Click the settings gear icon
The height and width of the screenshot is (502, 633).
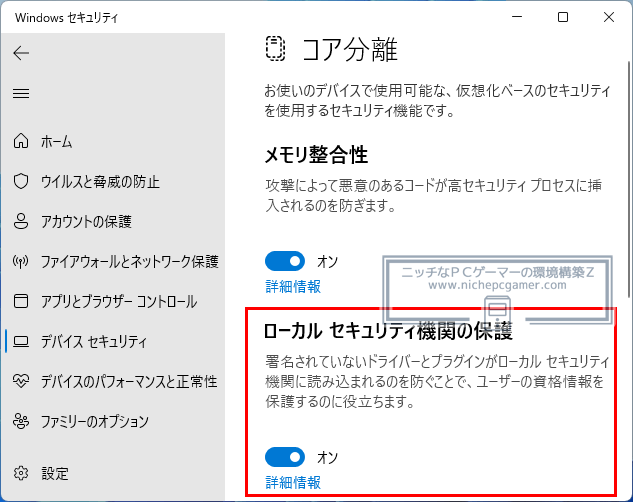pos(21,473)
